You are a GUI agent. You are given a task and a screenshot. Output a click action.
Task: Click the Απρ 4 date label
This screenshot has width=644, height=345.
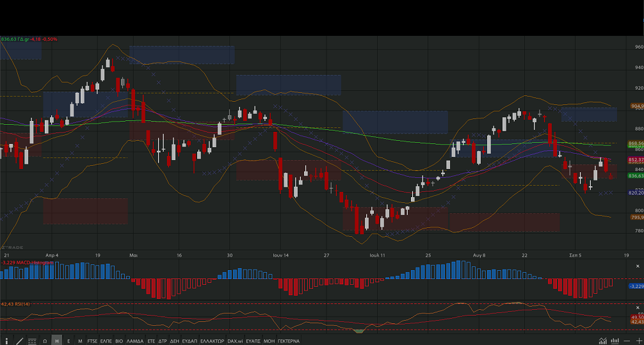(52, 255)
